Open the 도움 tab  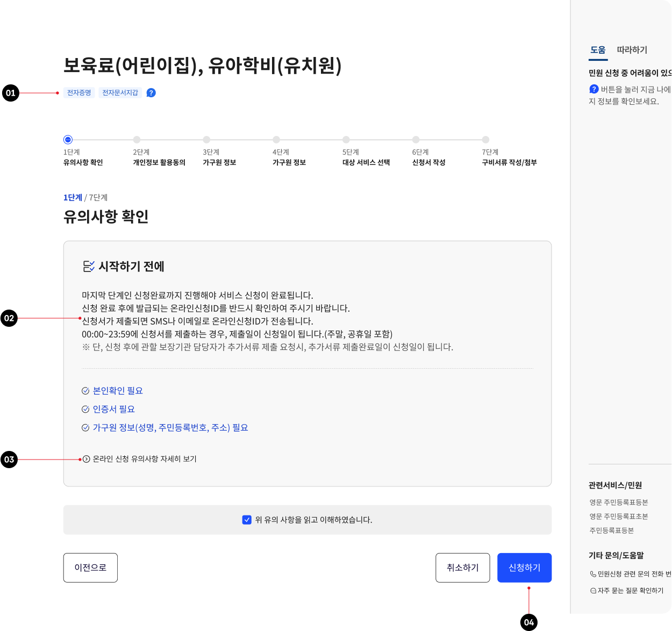click(x=598, y=50)
